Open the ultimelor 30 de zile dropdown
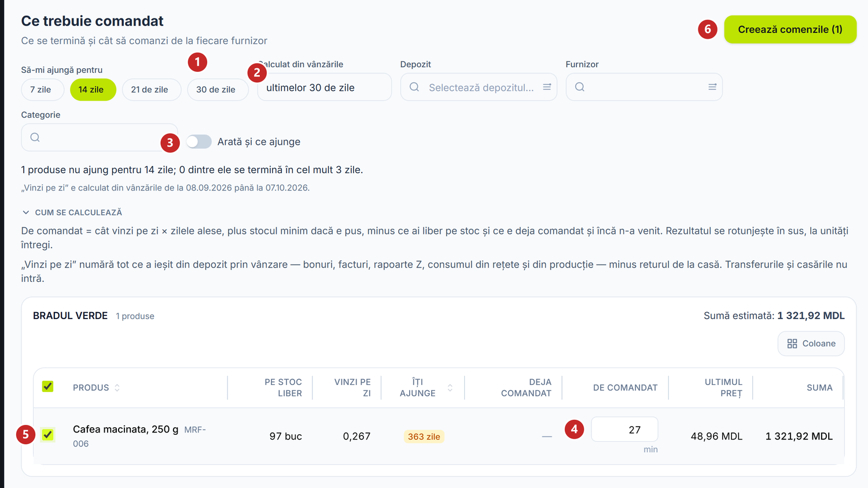 [x=325, y=87]
